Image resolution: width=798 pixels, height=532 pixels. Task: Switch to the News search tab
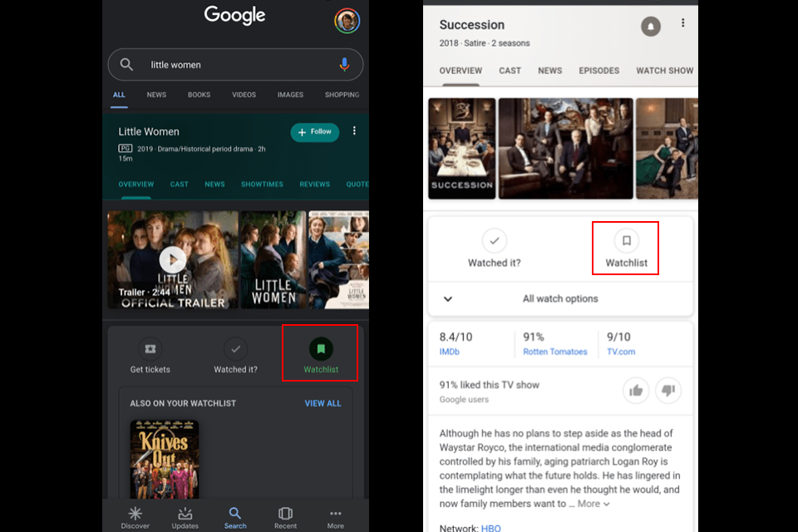pyautogui.click(x=156, y=95)
